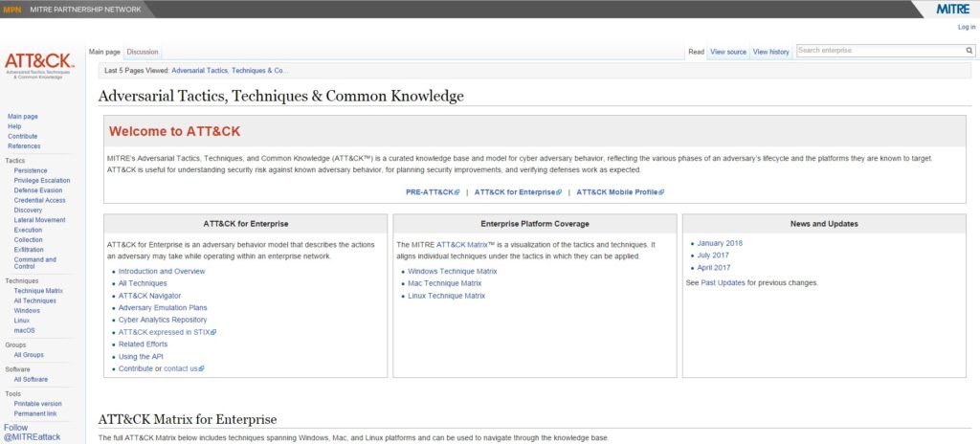This screenshot has height=444, width=980.
Task: Open the Privilege Escalation tactic
Action: click(x=42, y=181)
